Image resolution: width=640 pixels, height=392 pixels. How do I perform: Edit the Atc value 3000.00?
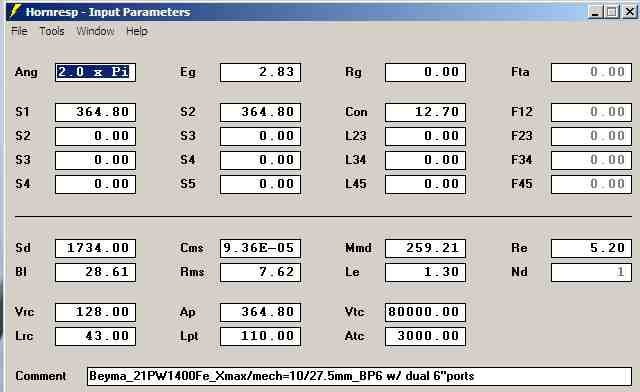(x=425, y=336)
